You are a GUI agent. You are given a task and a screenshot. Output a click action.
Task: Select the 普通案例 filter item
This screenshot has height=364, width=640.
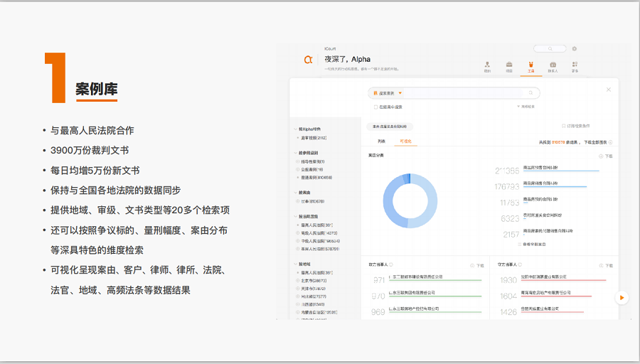point(316,178)
